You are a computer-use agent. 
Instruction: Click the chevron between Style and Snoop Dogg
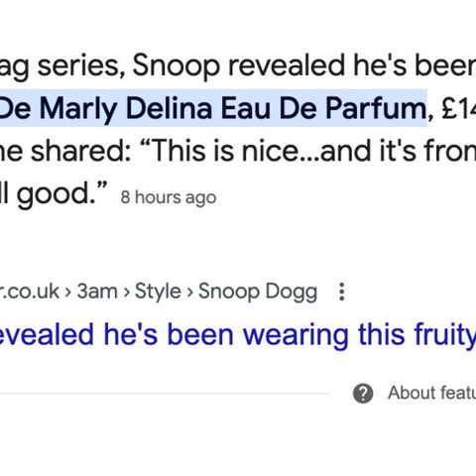(x=189, y=292)
